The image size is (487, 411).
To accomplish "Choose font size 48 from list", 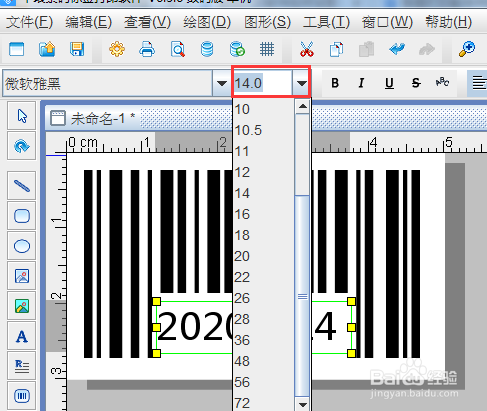I will point(264,361).
